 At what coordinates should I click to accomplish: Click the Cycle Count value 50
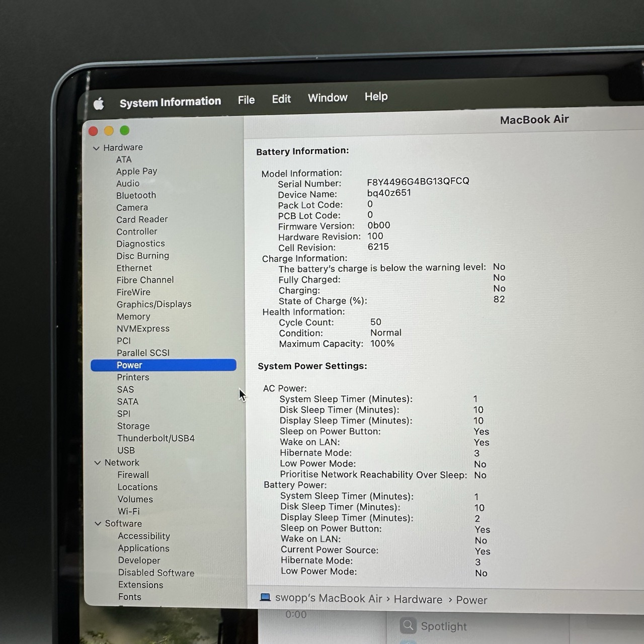376,322
